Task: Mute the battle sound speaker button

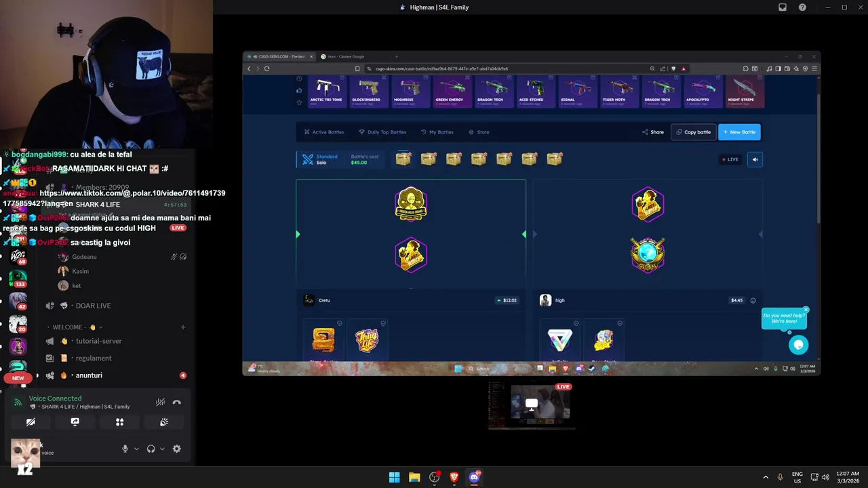Action: pyautogui.click(x=755, y=159)
